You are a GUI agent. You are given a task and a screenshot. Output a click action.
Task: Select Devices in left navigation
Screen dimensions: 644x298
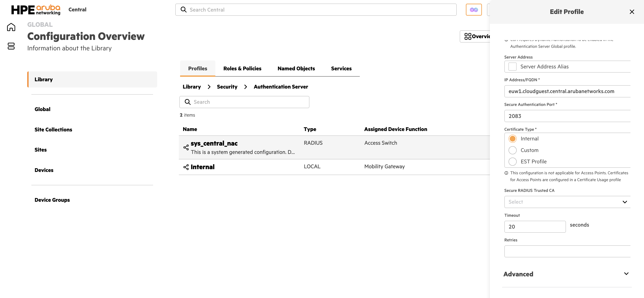point(44,170)
